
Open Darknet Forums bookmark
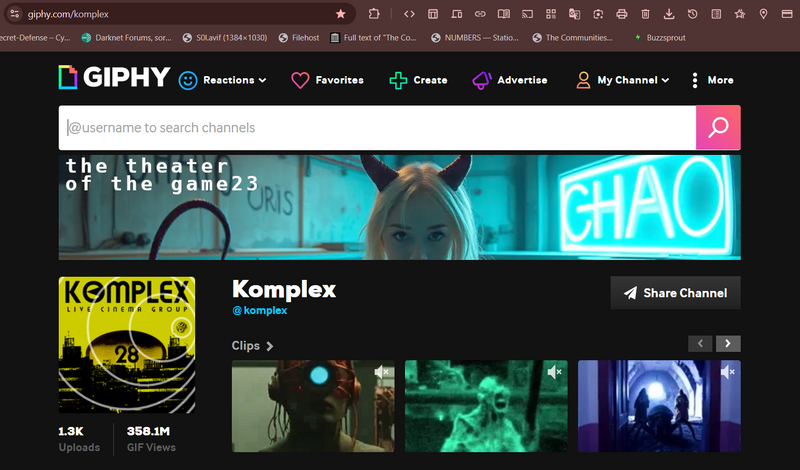point(127,38)
